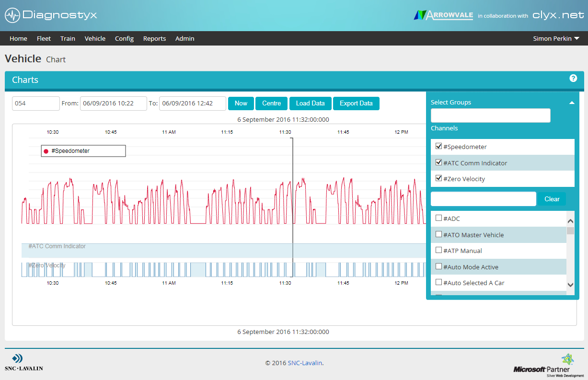Click the Clear filter button
This screenshot has height=380, width=588.
coord(552,199)
